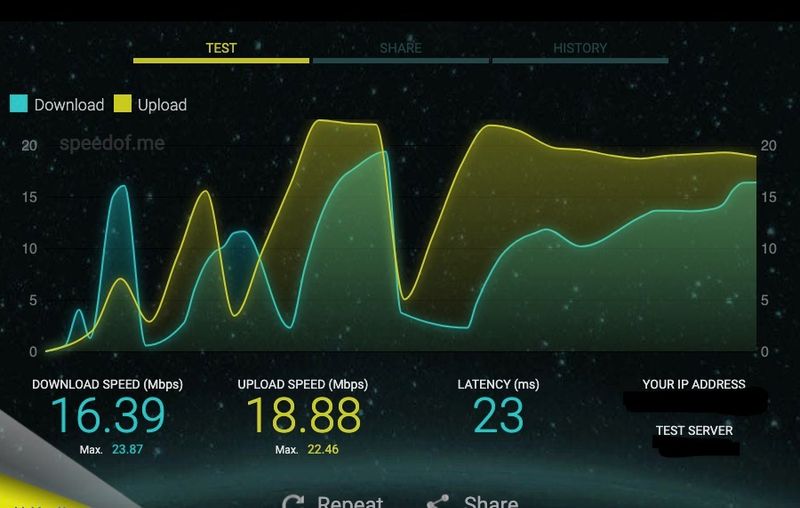Open the SHARE tab

click(x=400, y=48)
